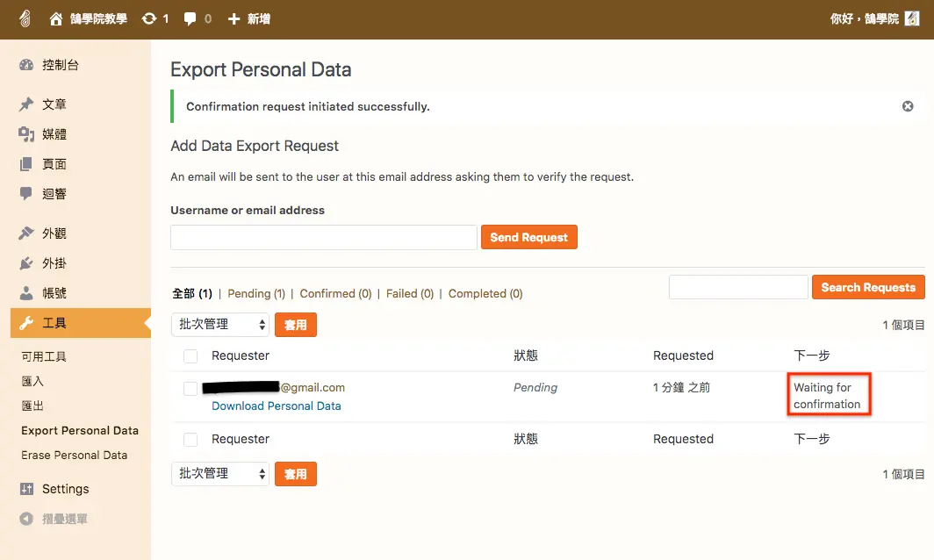Open the comments bubble icon in admin bar
934x560 pixels.
190,19
